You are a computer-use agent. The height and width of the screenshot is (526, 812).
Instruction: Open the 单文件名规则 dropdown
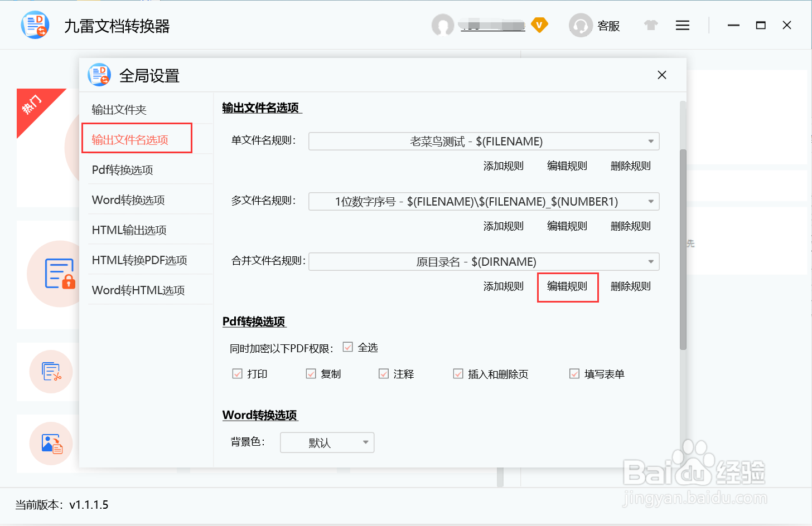point(484,142)
